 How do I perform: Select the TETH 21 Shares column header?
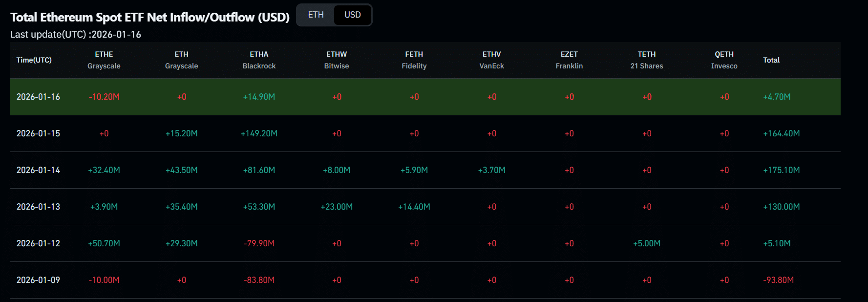pyautogui.click(x=647, y=60)
